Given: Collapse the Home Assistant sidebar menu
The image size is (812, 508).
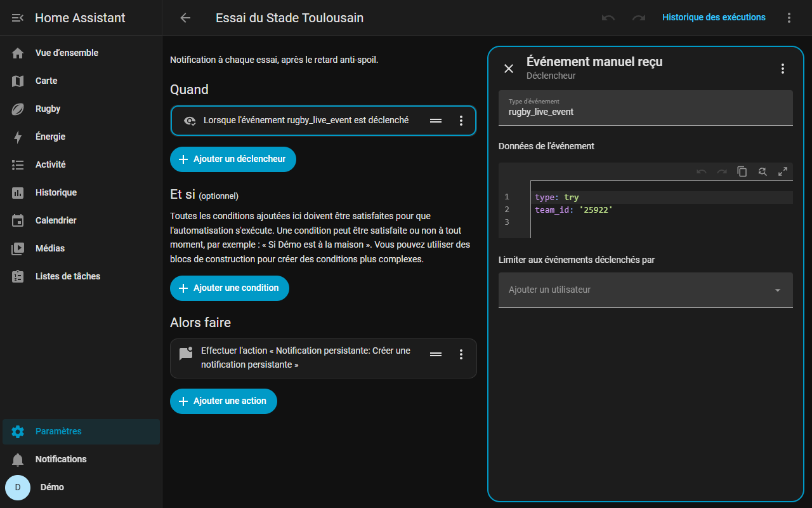Looking at the screenshot, I should coord(18,18).
